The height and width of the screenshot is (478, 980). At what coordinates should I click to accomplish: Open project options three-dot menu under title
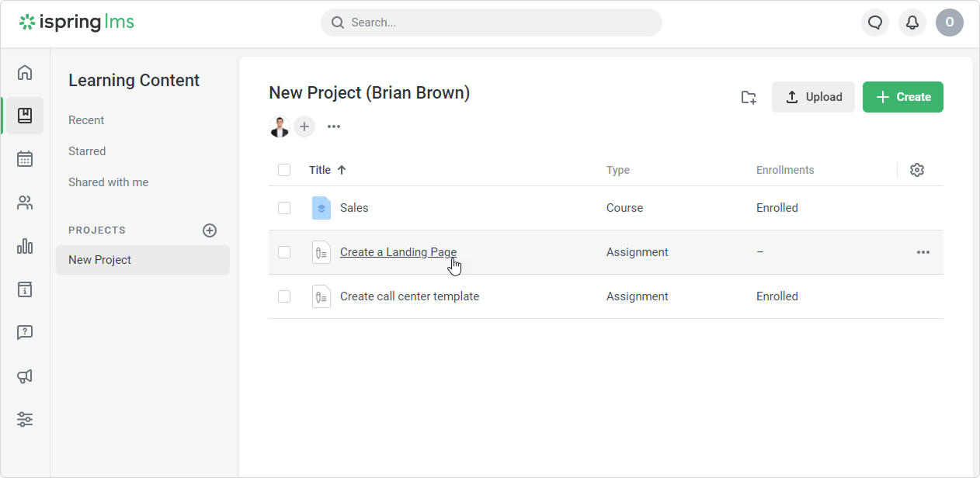click(334, 126)
